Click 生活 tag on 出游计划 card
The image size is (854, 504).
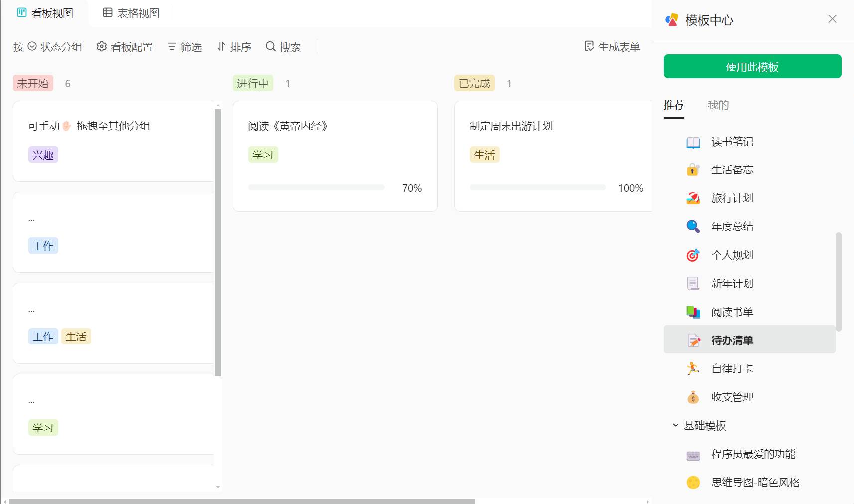[x=485, y=155]
